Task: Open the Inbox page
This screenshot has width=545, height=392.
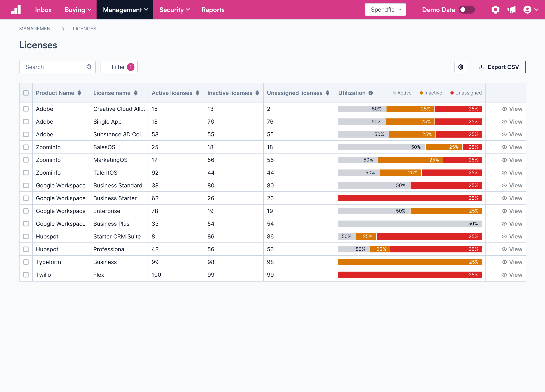Action: click(43, 10)
